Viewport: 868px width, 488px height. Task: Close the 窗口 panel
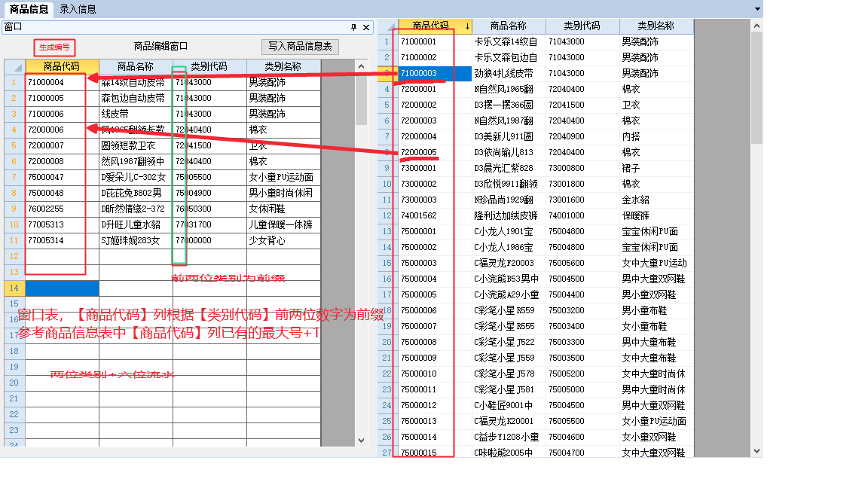366,27
